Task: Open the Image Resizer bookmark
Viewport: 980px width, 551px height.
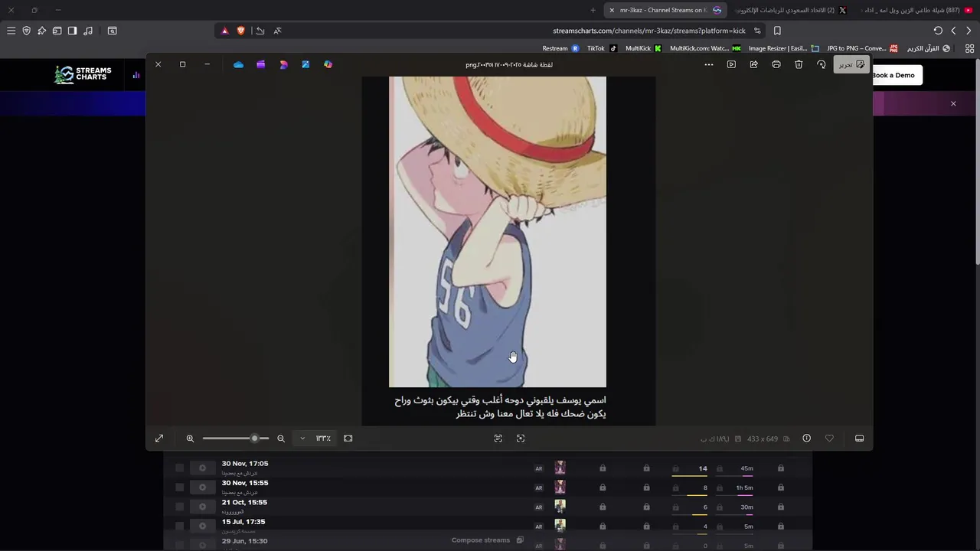Action: pyautogui.click(x=783, y=48)
